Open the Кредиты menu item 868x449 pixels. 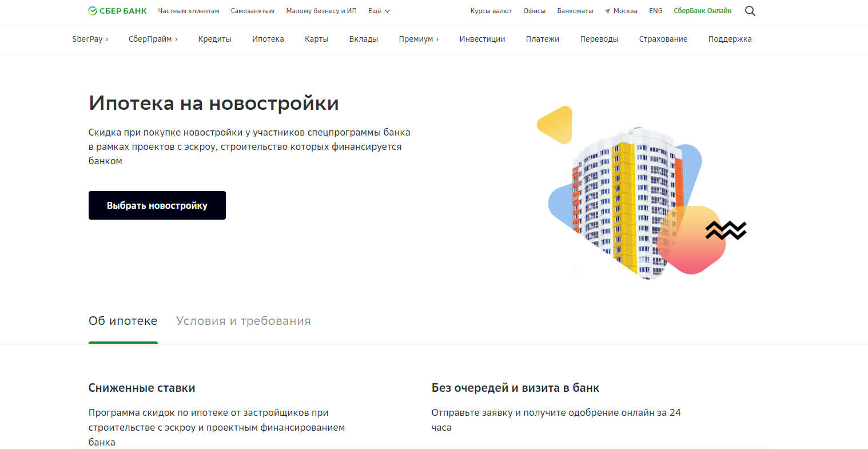pos(215,39)
